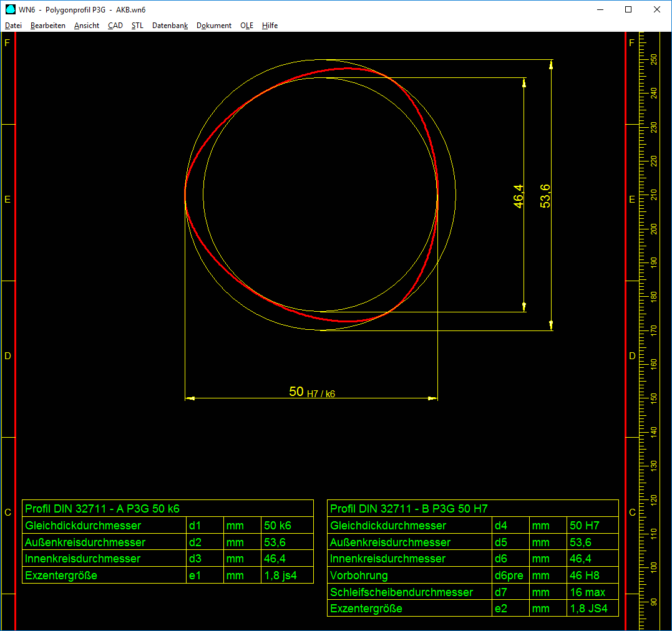Open the Dokument menu
Viewport: 672px width, 631px height.
click(x=214, y=26)
